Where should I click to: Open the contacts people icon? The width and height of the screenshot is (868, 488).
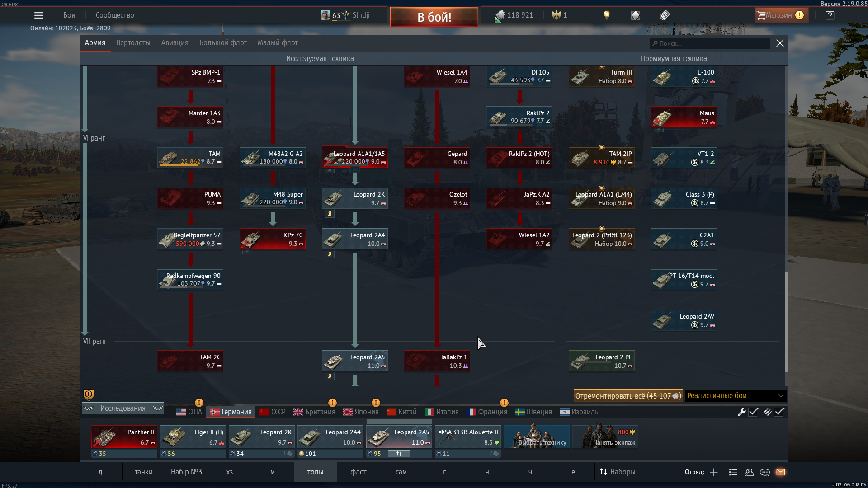749,472
